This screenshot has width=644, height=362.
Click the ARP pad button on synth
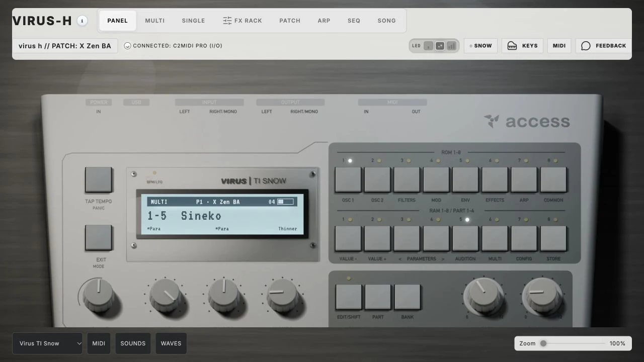tap(524, 179)
